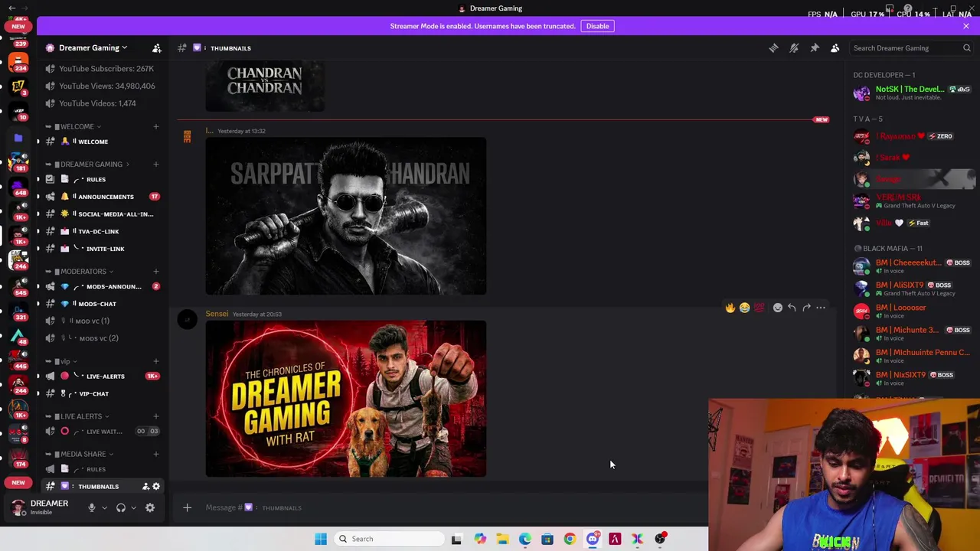Open the add reaction emoji picker

(x=778, y=308)
